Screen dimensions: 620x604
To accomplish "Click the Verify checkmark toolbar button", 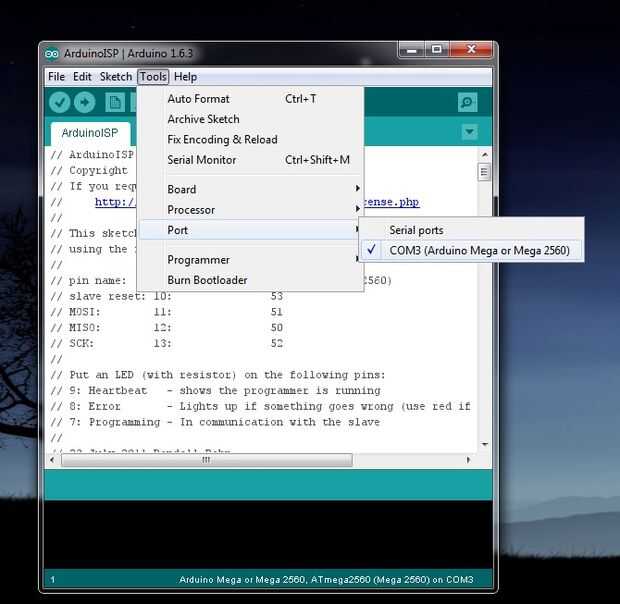I will point(60,102).
